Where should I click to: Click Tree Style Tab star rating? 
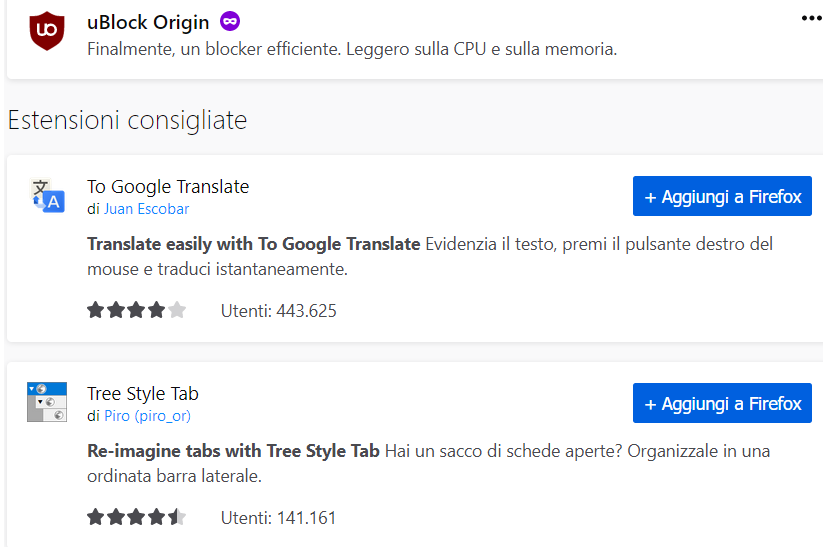[136, 517]
